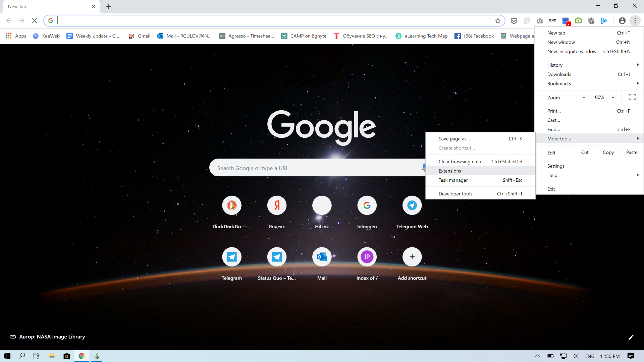Choose Exit from the Chrome menu
Viewport: 644px width, 362px height.
point(590,189)
